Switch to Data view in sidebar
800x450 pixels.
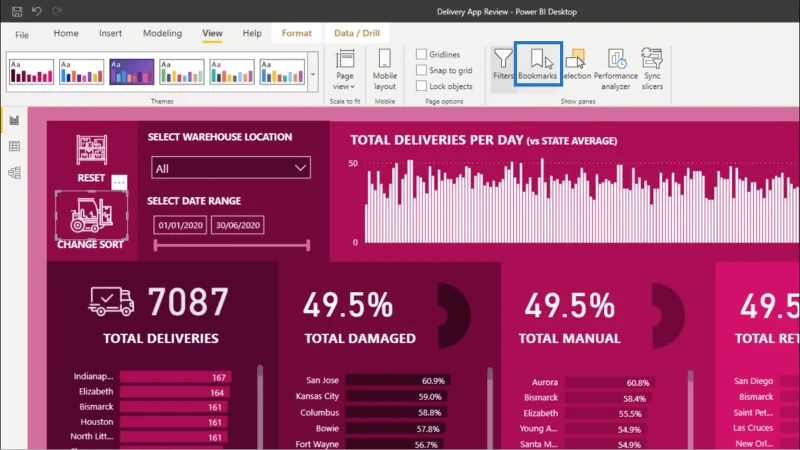tap(14, 146)
